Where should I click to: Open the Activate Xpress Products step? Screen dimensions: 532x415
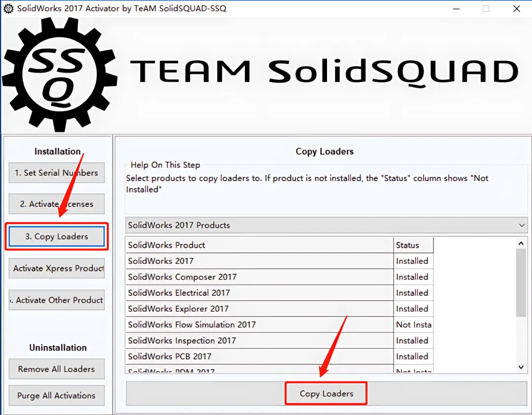click(57, 268)
